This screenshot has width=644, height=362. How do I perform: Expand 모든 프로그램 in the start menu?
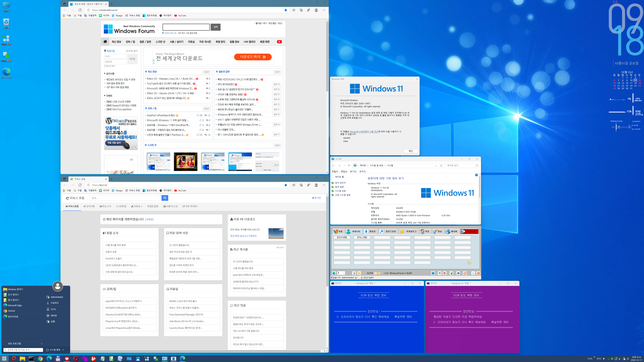23,344
